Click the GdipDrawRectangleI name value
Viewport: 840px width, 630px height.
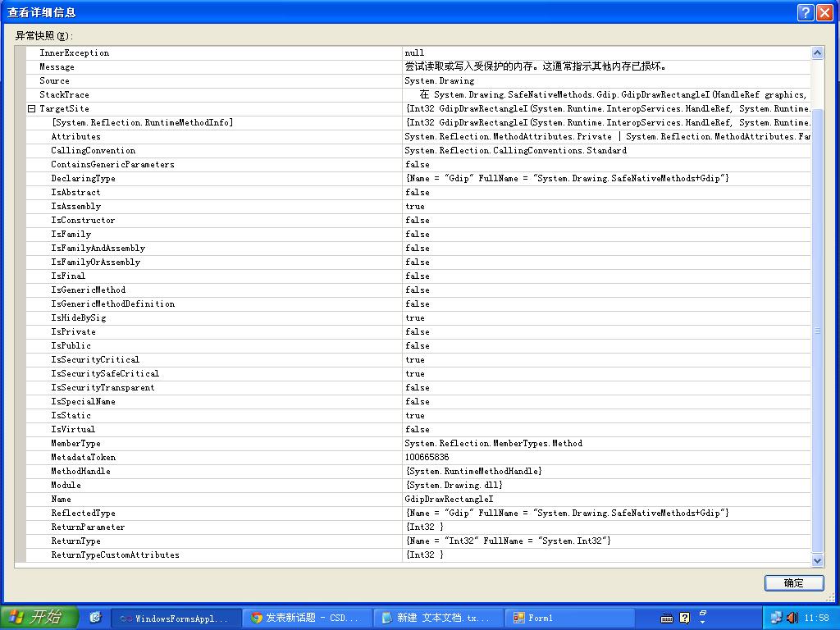coord(449,499)
